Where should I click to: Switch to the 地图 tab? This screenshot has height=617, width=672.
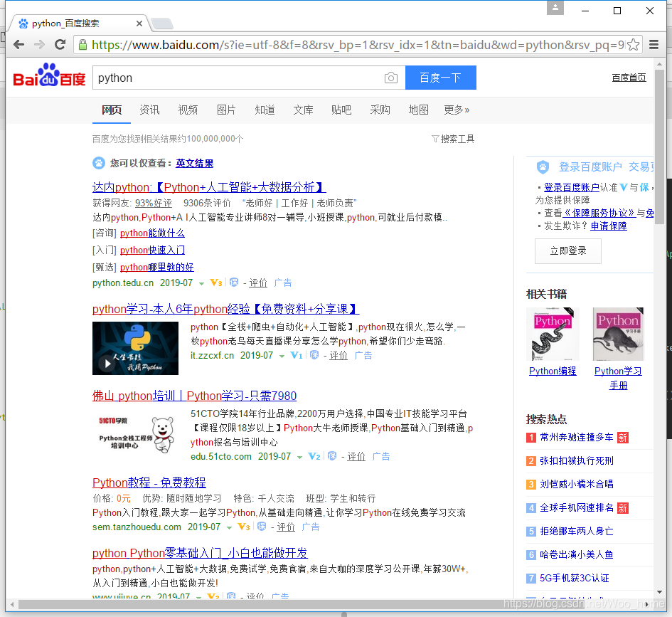(x=419, y=110)
